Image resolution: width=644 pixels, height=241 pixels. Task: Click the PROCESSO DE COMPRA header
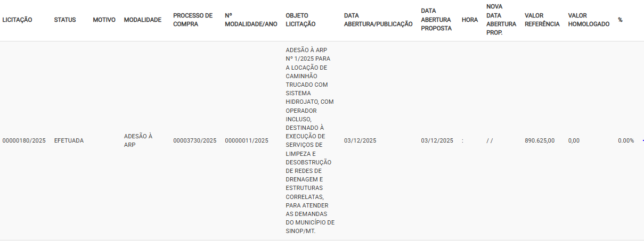193,20
